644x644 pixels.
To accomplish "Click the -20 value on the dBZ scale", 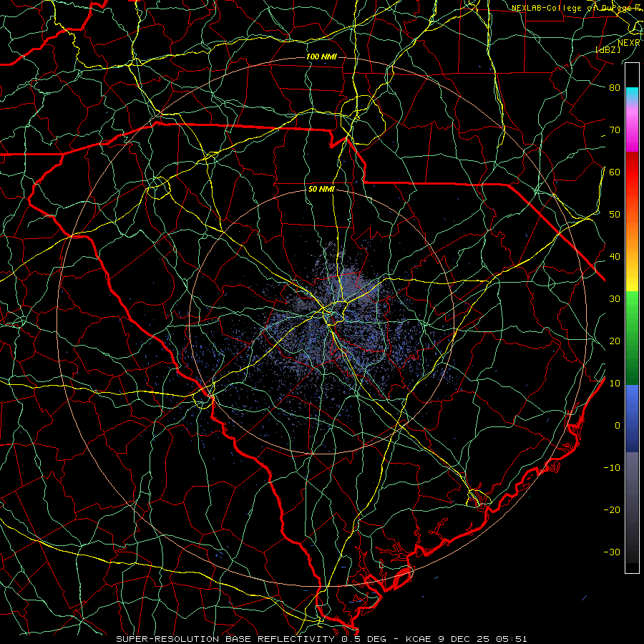I will pyautogui.click(x=612, y=510).
